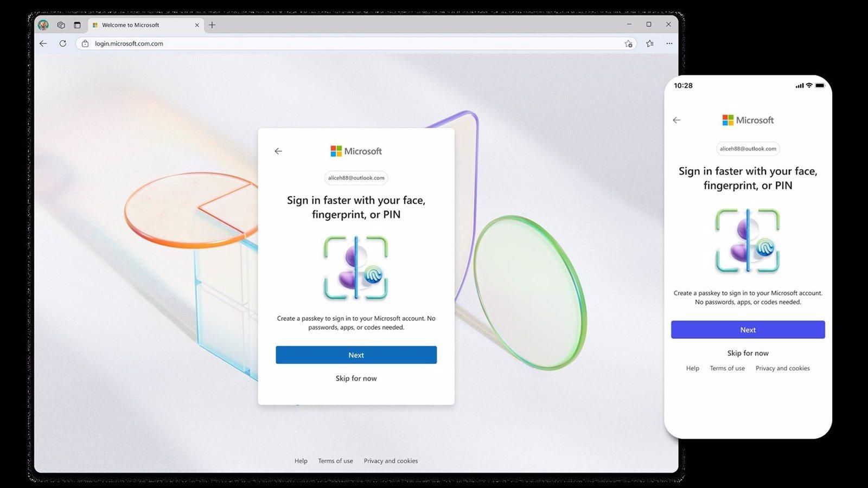Close the browser window
The width and height of the screenshot is (868, 488).
[x=668, y=24]
